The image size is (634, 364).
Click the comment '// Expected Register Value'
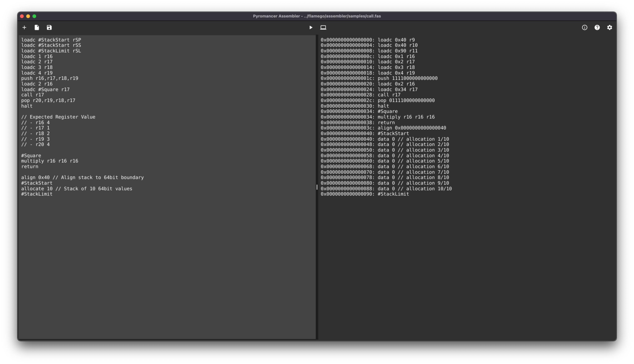tap(58, 117)
